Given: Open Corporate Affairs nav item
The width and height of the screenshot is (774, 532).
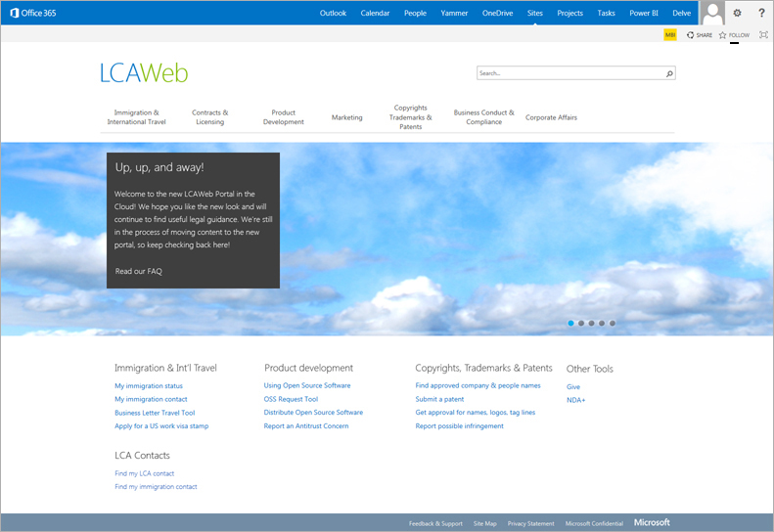Looking at the screenshot, I should (551, 117).
